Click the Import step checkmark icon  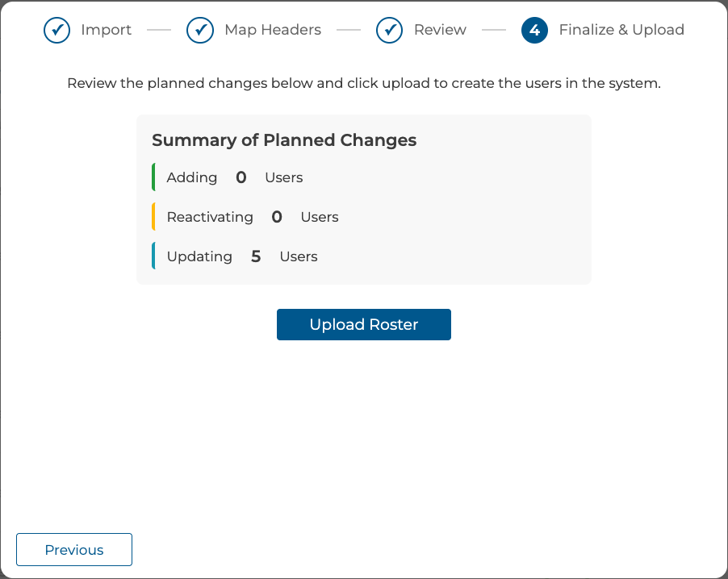56,31
